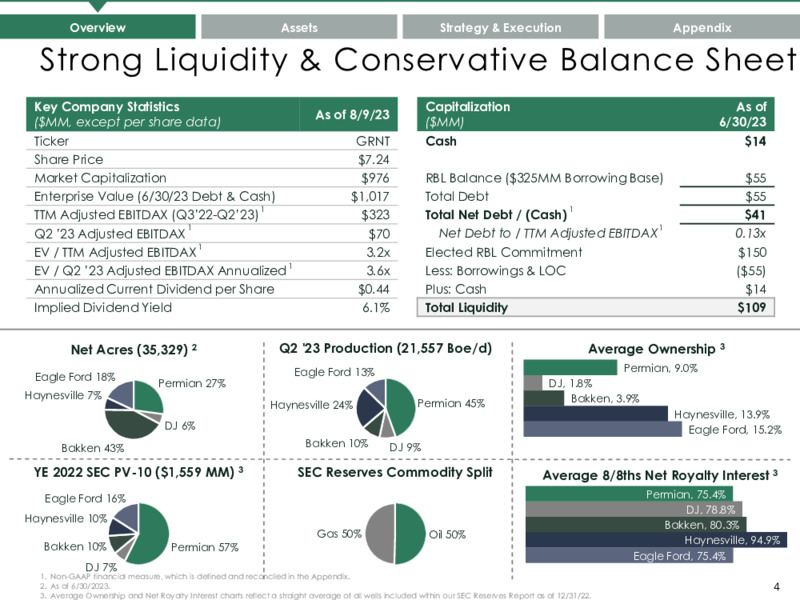Click the Haynesville 7% label
800x600 pixels.
[x=63, y=395]
